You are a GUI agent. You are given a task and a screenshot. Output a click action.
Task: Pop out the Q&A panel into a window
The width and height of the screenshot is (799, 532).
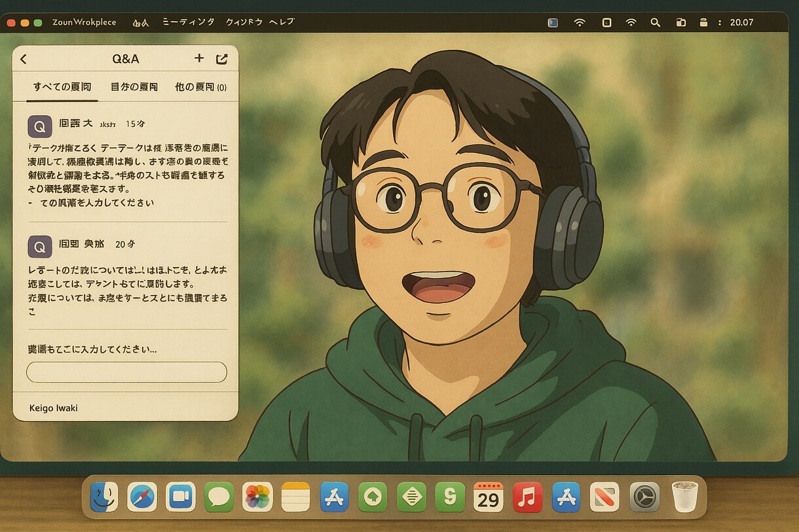[222, 59]
